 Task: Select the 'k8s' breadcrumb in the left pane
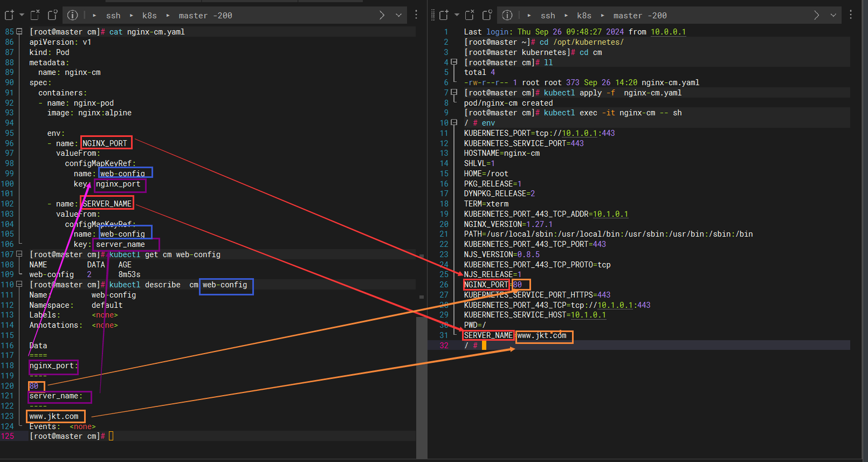point(149,16)
